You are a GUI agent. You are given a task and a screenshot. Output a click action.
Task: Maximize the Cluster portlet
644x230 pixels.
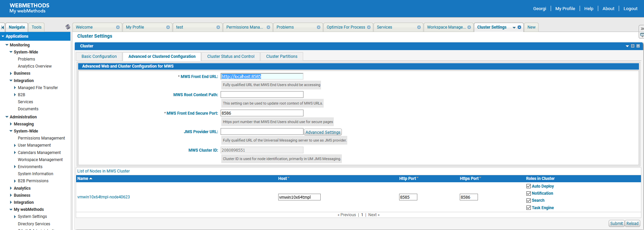pos(638,46)
